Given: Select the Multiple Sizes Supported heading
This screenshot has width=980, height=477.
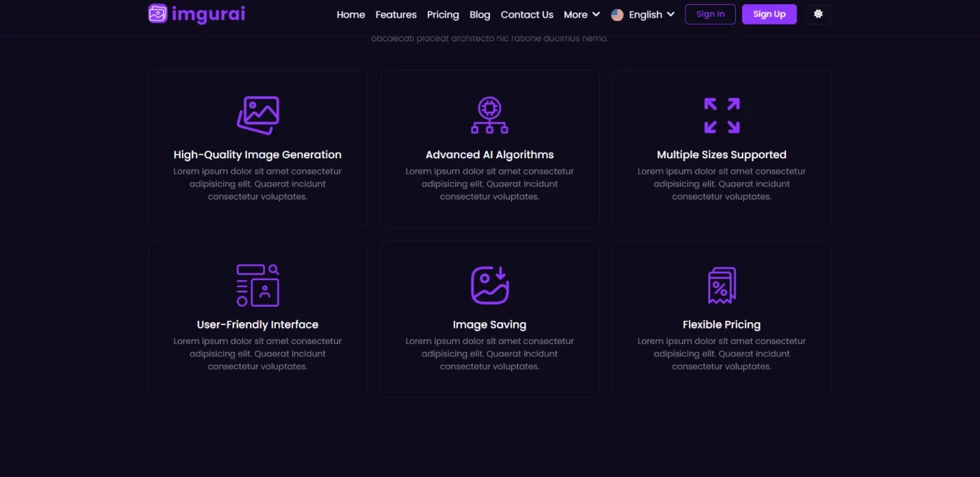Looking at the screenshot, I should (722, 155).
